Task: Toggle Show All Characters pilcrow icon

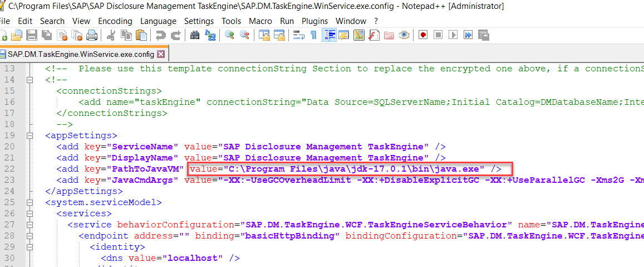Action: point(313,35)
